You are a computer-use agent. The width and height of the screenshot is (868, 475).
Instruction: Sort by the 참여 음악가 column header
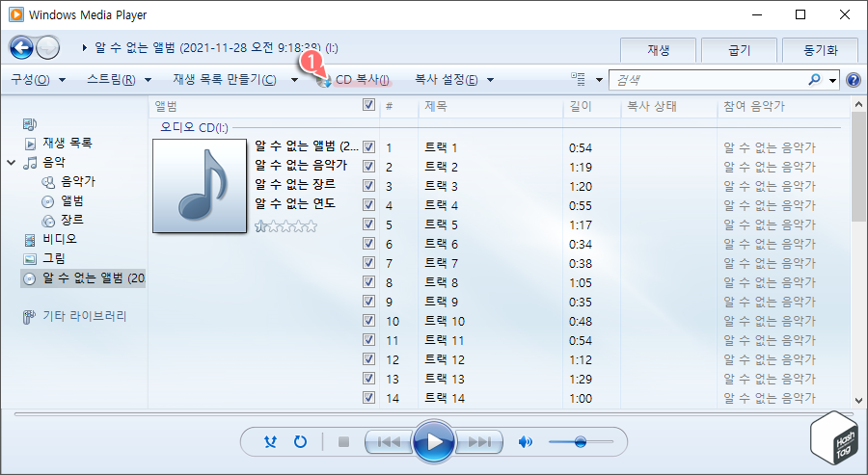click(x=783, y=106)
